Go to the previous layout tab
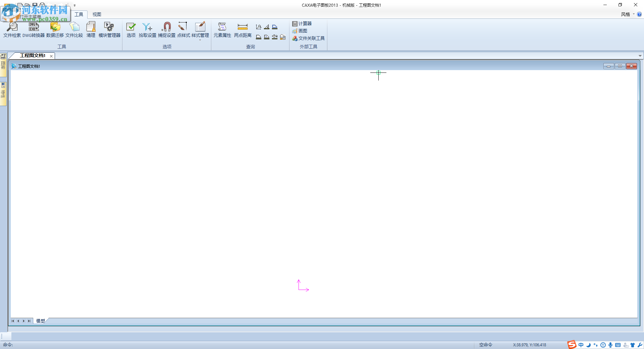This screenshot has width=644, height=349. pyautogui.click(x=18, y=321)
